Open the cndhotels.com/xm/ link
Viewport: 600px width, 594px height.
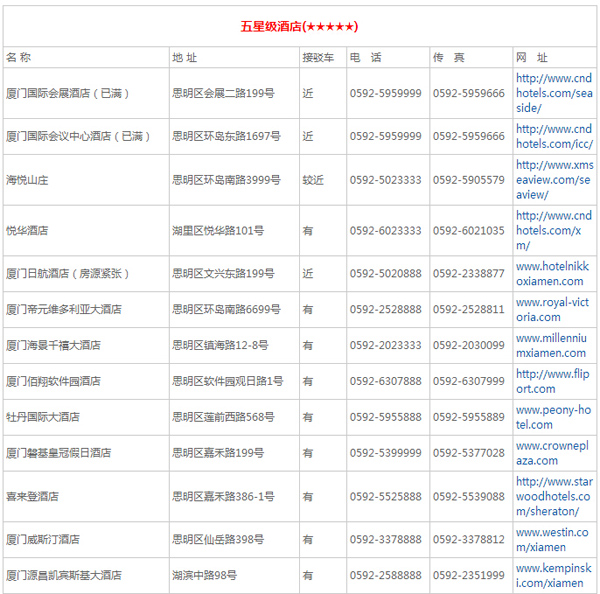click(554, 230)
